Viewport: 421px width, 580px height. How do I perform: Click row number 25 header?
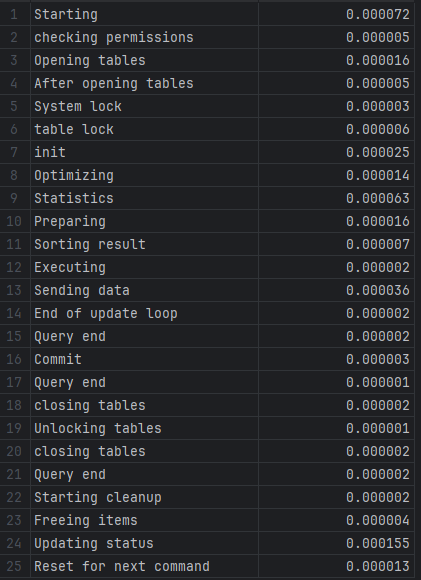tap(14, 566)
